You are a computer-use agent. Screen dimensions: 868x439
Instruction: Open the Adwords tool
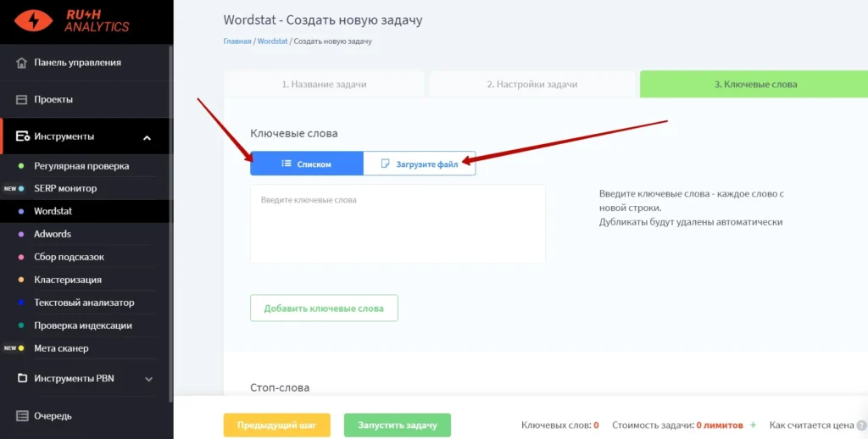[53, 234]
